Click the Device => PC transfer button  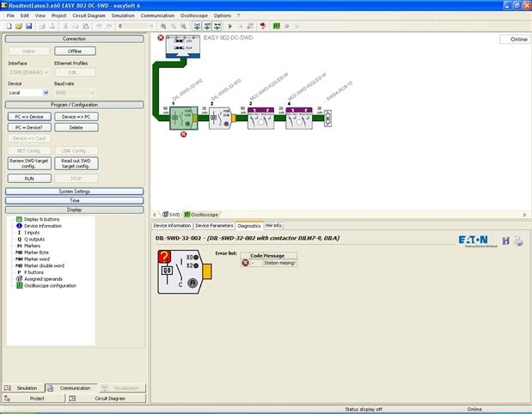(76, 117)
